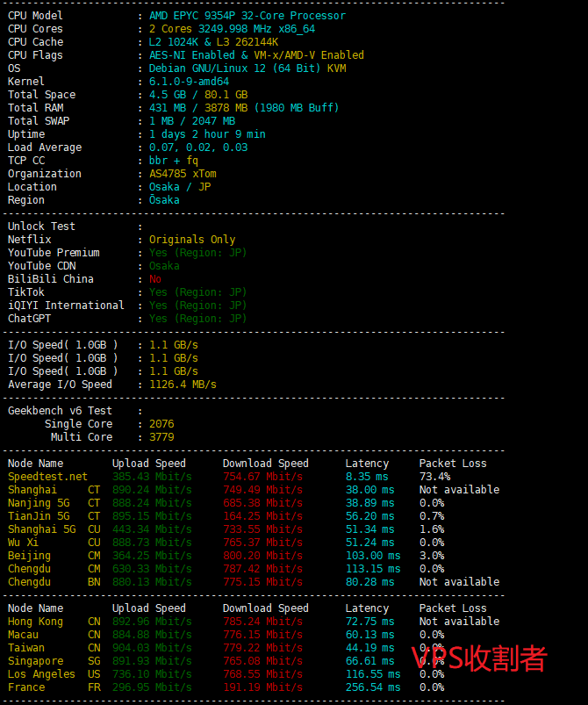The image size is (588, 705).
Task: Click the Netflix Originals Only result
Action: [x=192, y=240]
